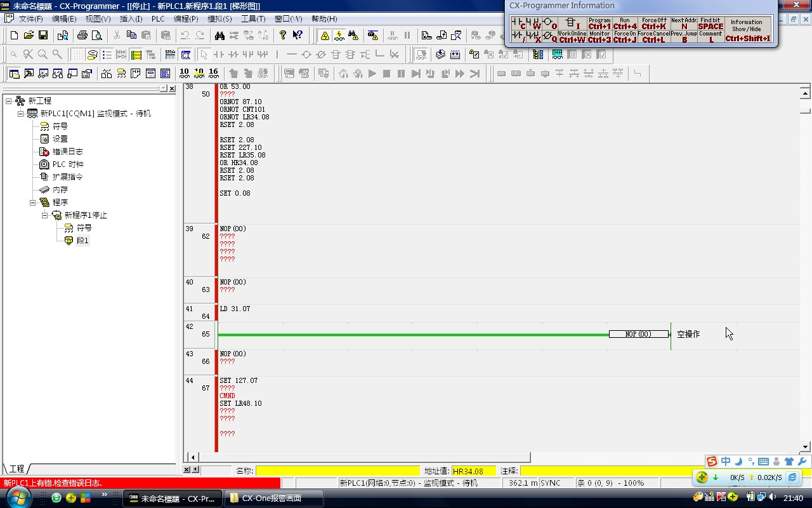
Task: Click the Find binoculars icon
Action: pos(219,36)
